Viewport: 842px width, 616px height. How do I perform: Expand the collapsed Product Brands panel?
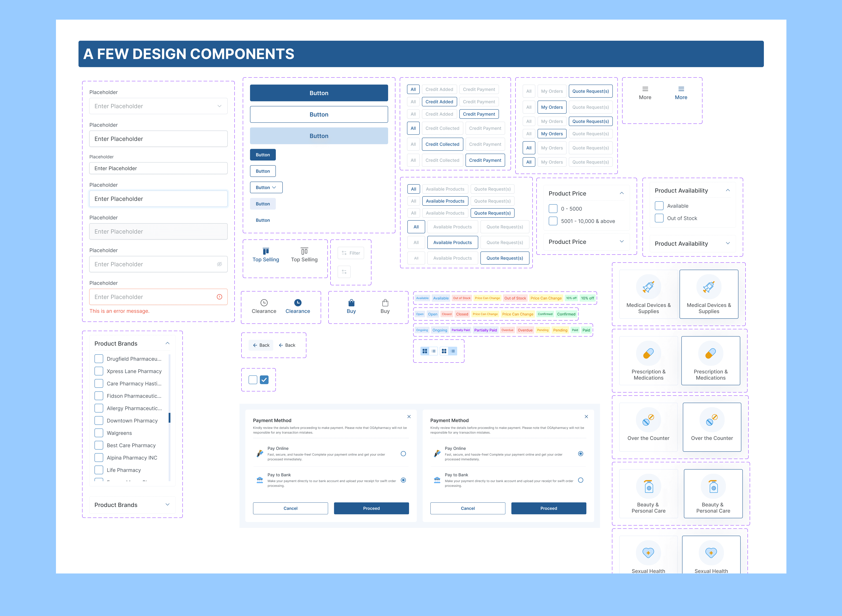tap(167, 505)
